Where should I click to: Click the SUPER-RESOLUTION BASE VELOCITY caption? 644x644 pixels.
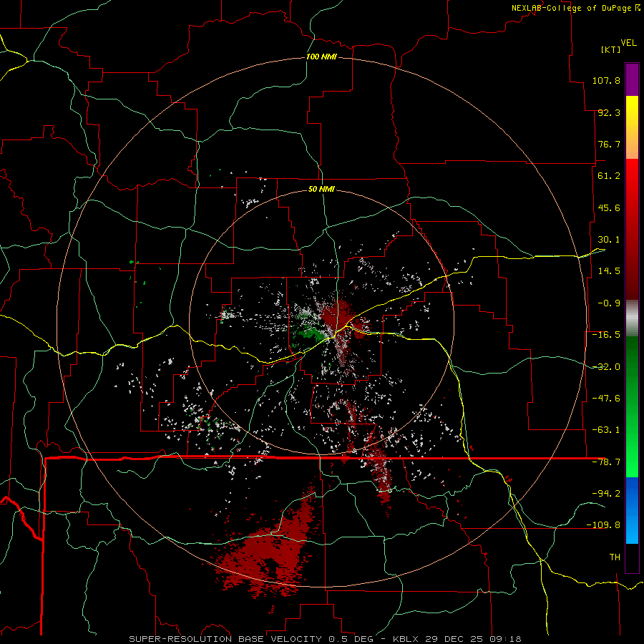point(225,639)
